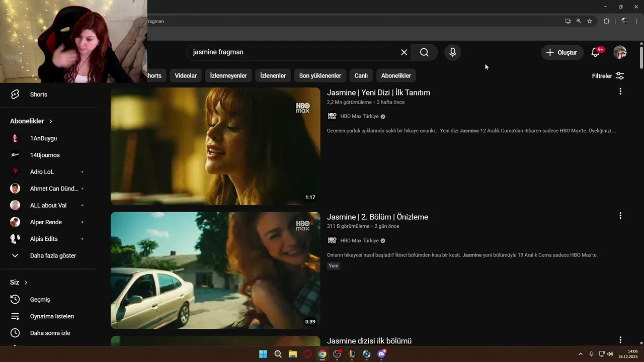Open the video titled Jasmine | 2. Bölüm | Önizleme
The image size is (644, 362).
(x=377, y=217)
